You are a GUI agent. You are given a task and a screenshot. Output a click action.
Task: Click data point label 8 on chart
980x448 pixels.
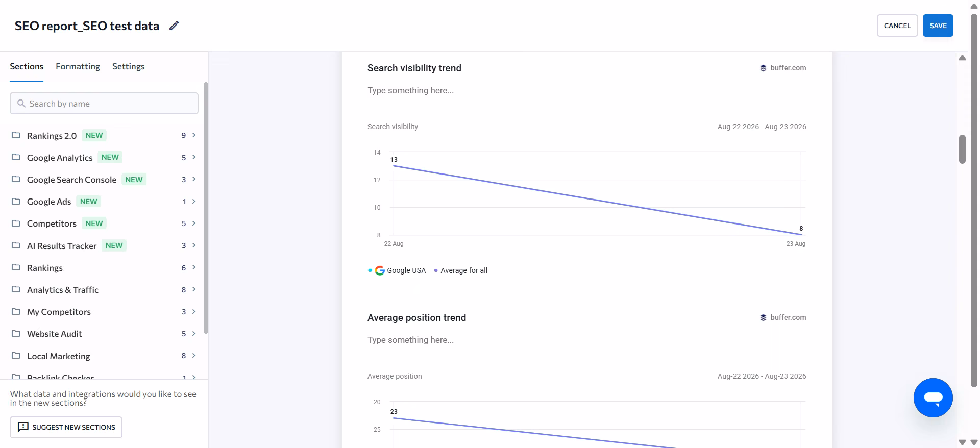coord(801,229)
